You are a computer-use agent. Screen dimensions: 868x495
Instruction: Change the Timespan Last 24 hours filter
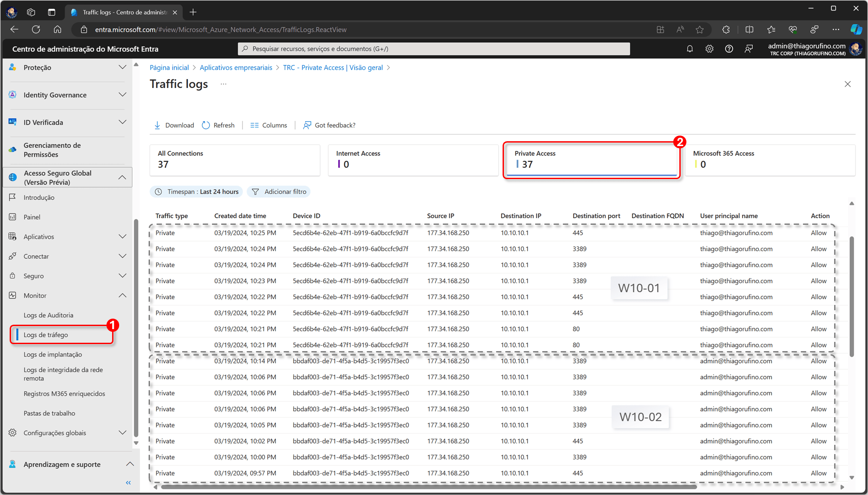click(x=197, y=192)
